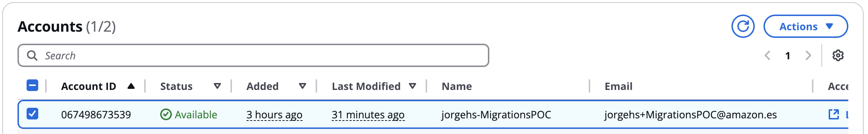Open the Actions dropdown menu

pyautogui.click(x=805, y=26)
